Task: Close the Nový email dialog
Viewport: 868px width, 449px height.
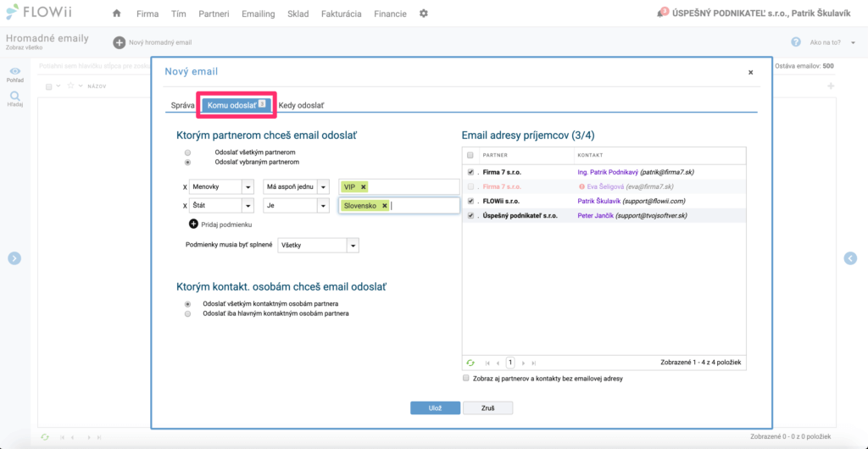Action: 751,72
